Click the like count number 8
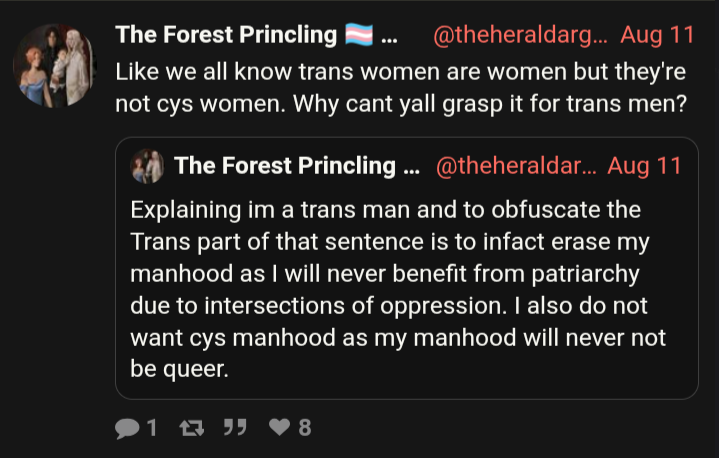 click(x=305, y=428)
